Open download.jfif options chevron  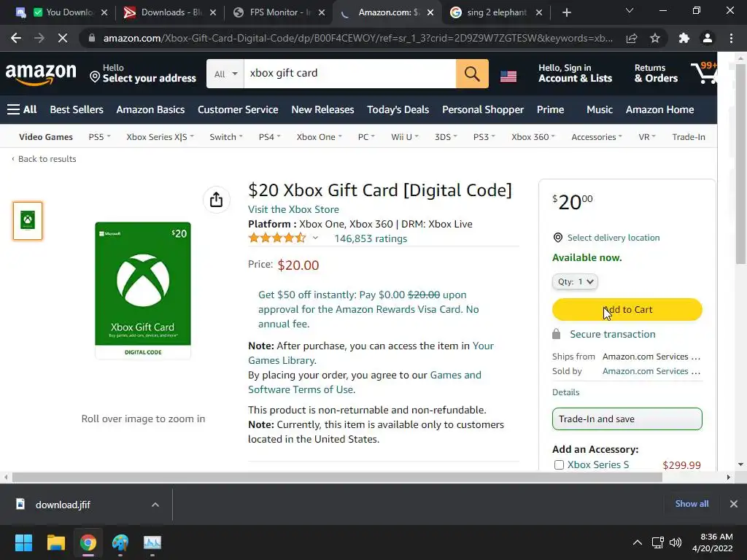(155, 505)
